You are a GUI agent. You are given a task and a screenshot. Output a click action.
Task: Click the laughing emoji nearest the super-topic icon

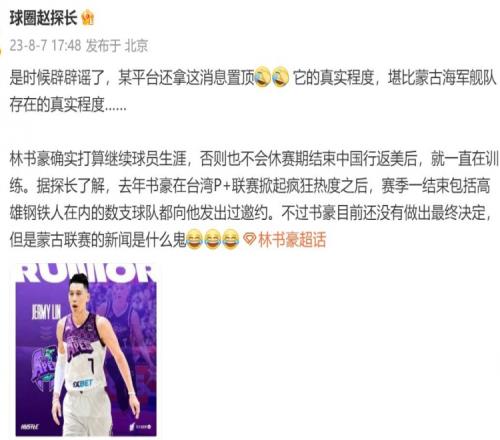[x=231, y=239]
